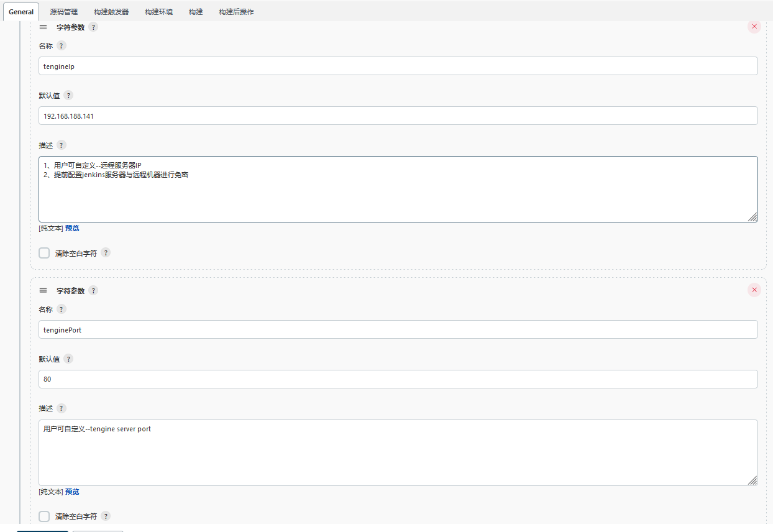The height and width of the screenshot is (532, 773).
Task: Show help for tengineIp 清除空白字符 option
Action: pos(106,253)
